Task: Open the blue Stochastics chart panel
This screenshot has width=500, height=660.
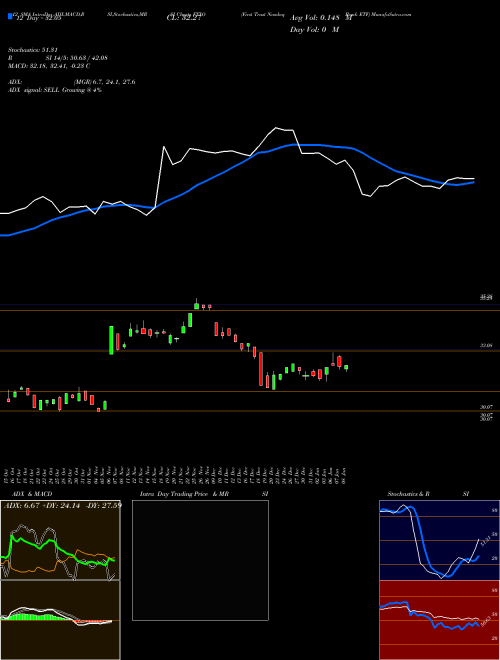Action: click(439, 540)
